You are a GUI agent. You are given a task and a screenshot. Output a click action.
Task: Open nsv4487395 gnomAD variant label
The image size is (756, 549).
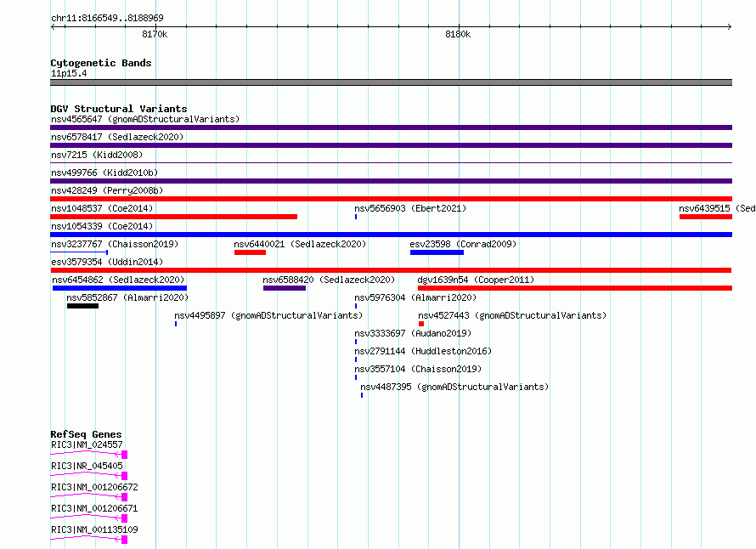click(x=454, y=387)
